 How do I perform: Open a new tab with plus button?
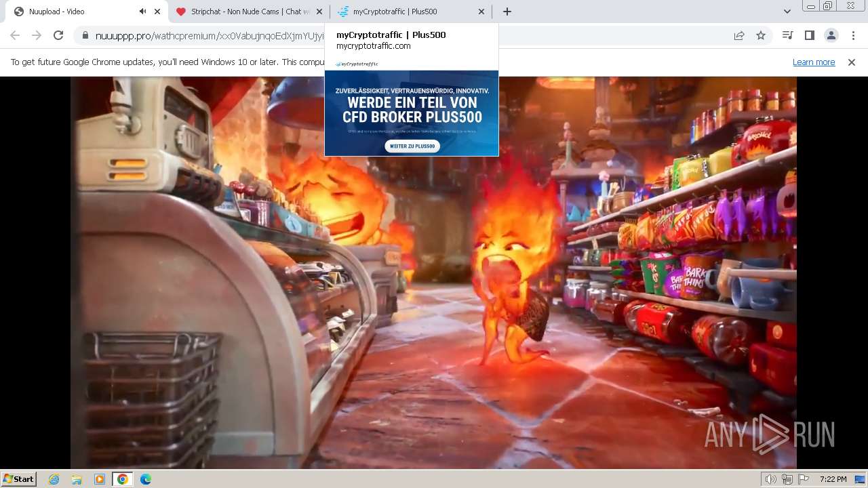pyautogui.click(x=507, y=12)
